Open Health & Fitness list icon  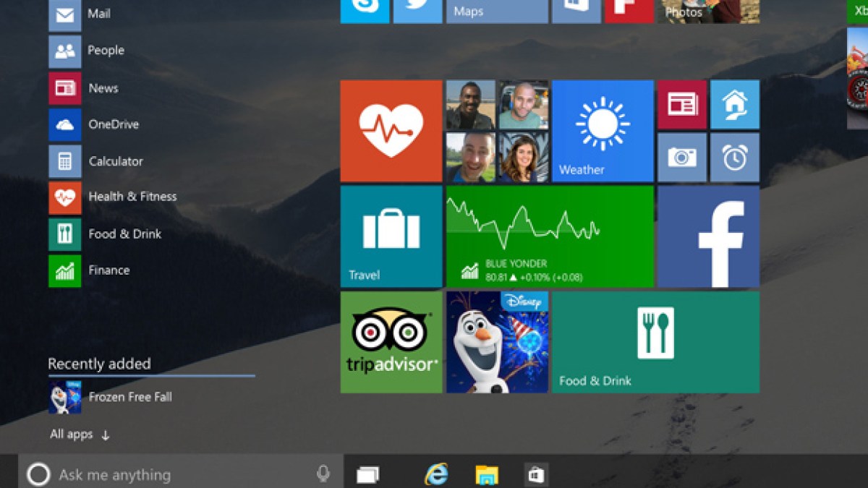tap(65, 197)
